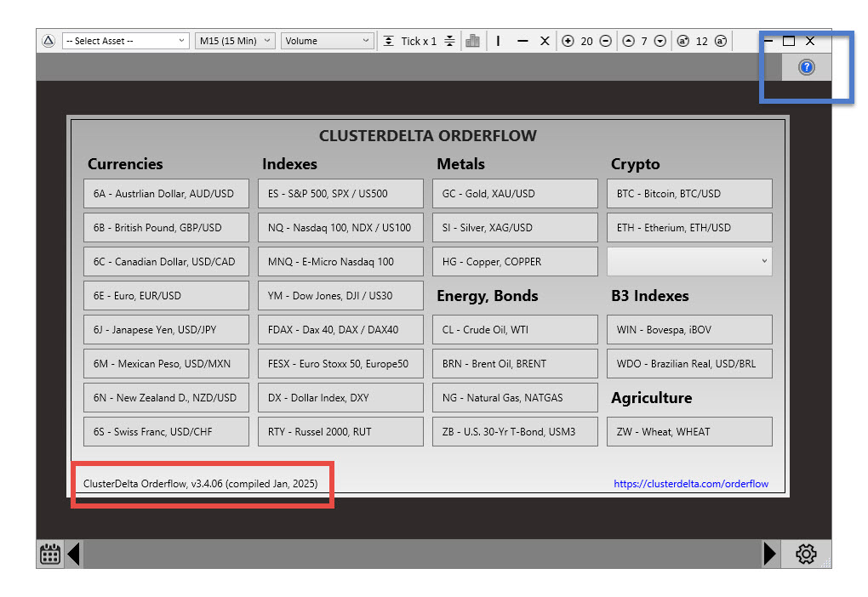Viewport: 868px width, 597px height.
Task: Open settings via the gear icon
Action: click(805, 554)
